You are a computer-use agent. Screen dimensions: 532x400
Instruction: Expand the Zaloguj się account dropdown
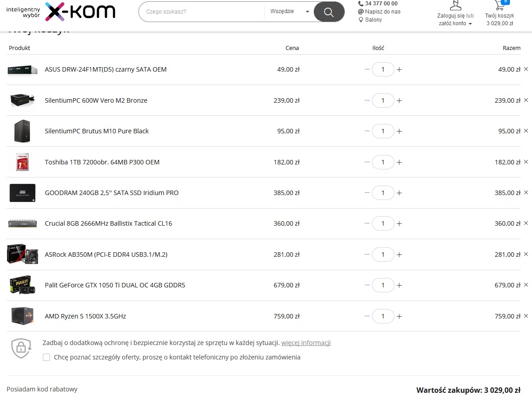pyautogui.click(x=455, y=20)
